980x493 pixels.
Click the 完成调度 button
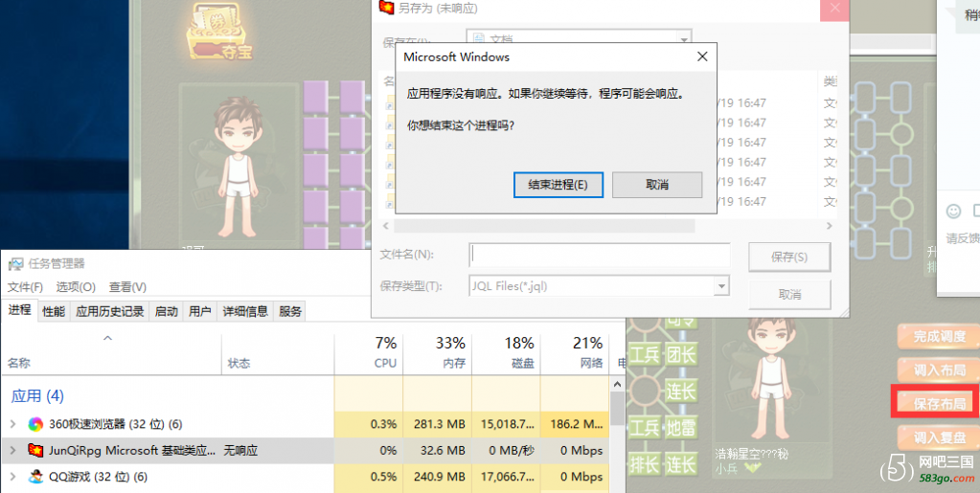coord(938,337)
